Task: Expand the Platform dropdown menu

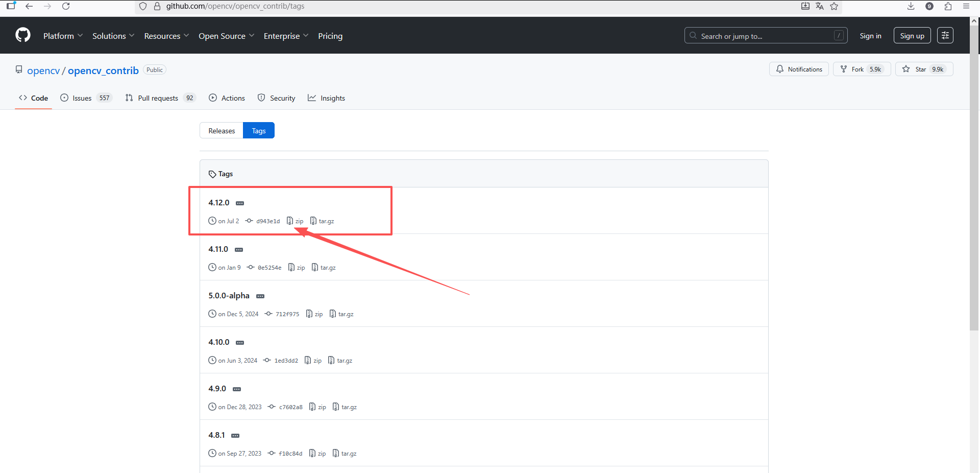Action: (x=63, y=36)
